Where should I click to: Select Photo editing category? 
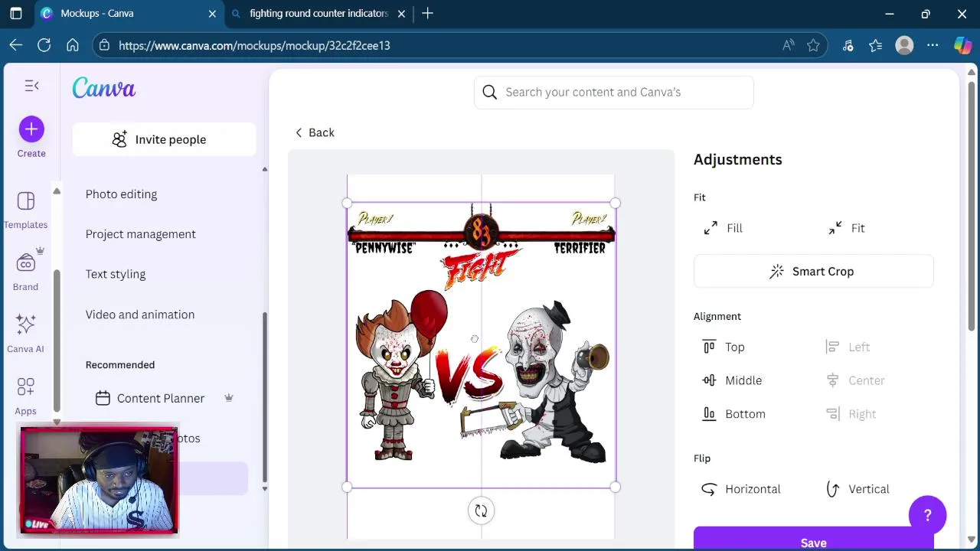[121, 194]
